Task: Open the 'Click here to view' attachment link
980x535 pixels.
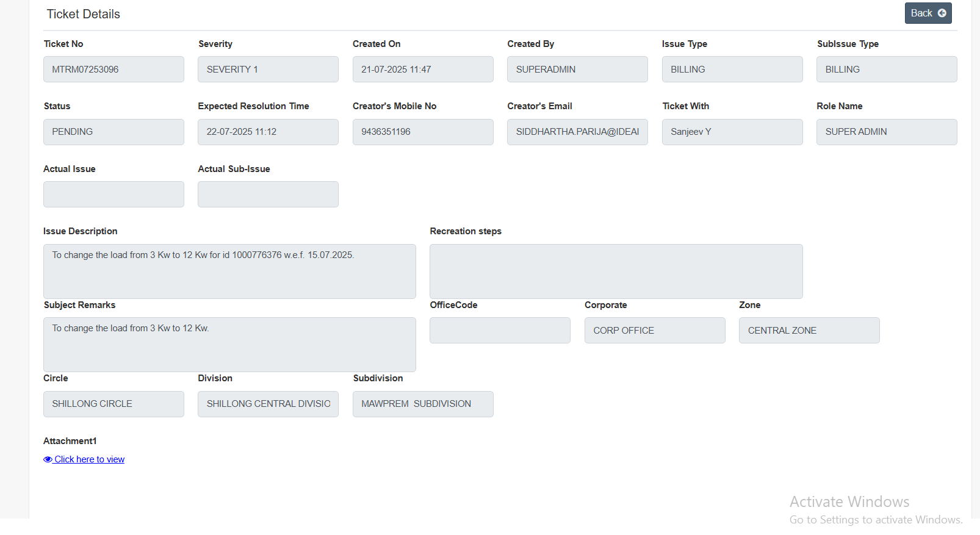Action: 89,459
